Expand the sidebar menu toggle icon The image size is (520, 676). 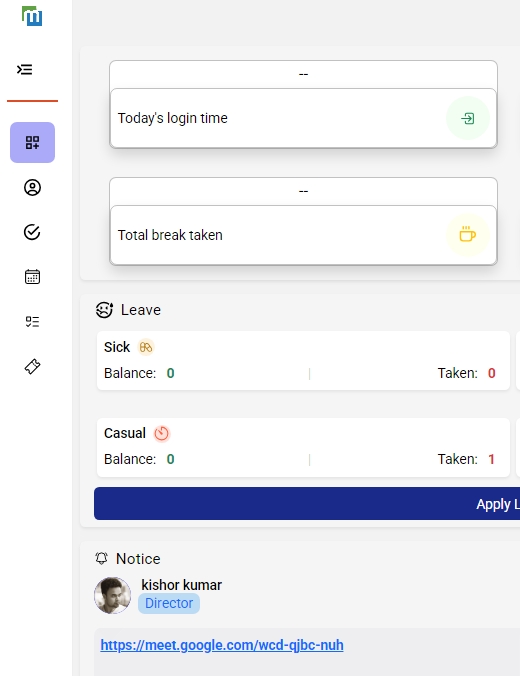25,69
